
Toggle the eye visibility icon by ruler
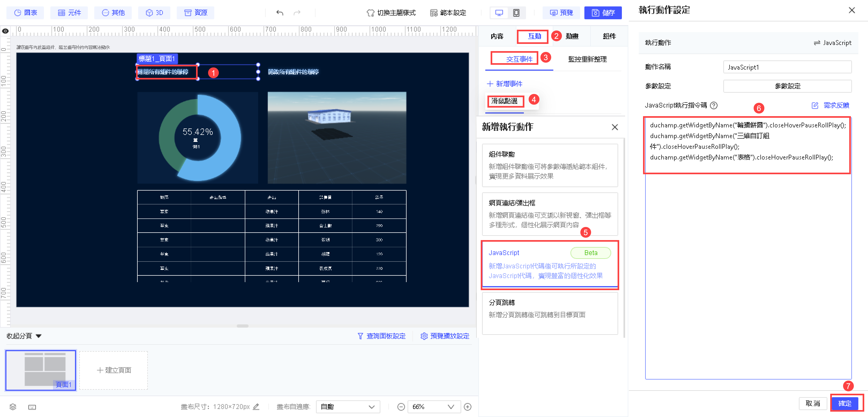click(5, 31)
